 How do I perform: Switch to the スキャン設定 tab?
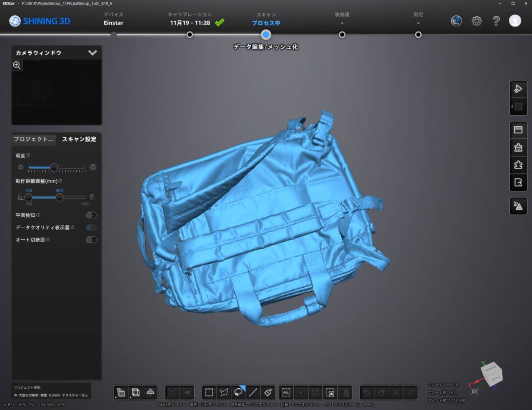(79, 139)
